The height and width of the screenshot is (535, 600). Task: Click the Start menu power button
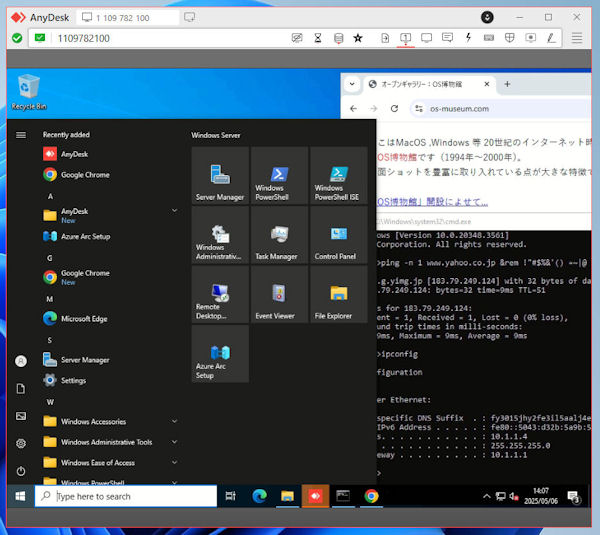point(21,470)
